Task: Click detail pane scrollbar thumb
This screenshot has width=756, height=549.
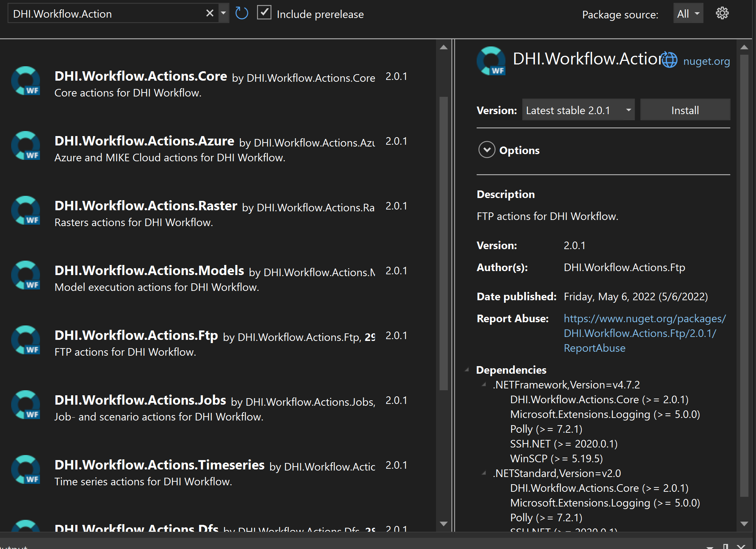Action: 744,275
